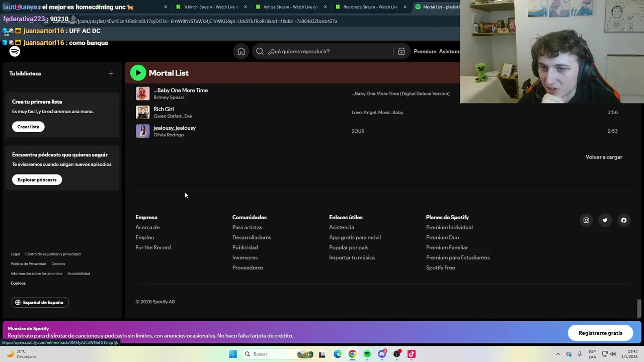The width and height of the screenshot is (644, 362).
Task: Click microphone icon in system tray
Action: 580,354
